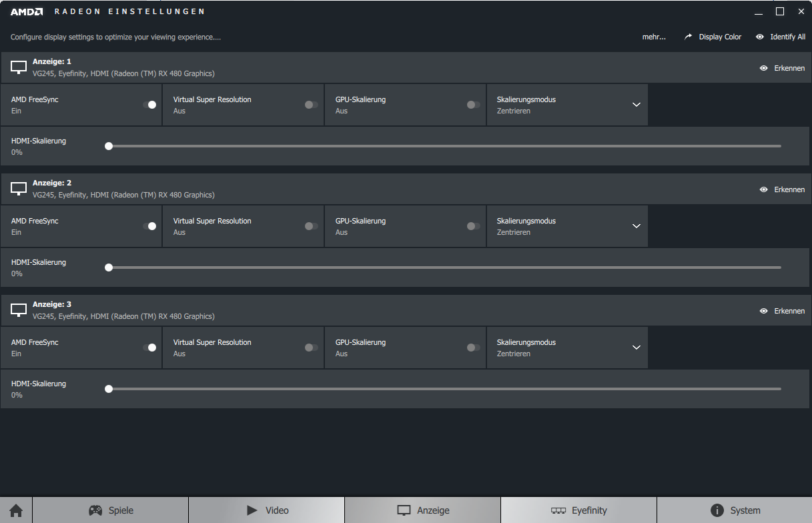Click HDMI-Skalierung slider handle for Anzeige 3
This screenshot has height=523, width=812.
[x=109, y=389]
